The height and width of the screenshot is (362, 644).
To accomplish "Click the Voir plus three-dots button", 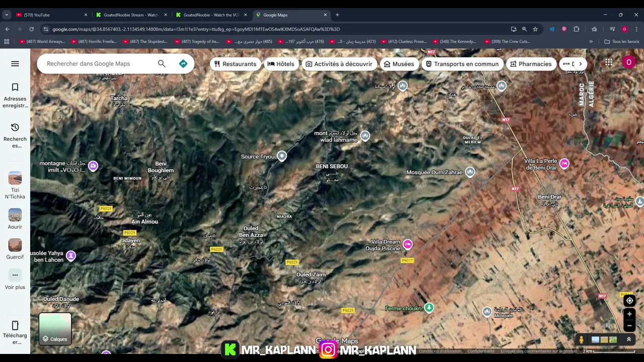I will (x=15, y=275).
